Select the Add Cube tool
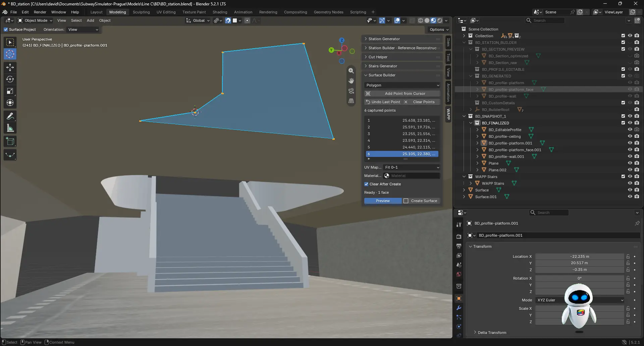644x346 pixels. (x=10, y=141)
